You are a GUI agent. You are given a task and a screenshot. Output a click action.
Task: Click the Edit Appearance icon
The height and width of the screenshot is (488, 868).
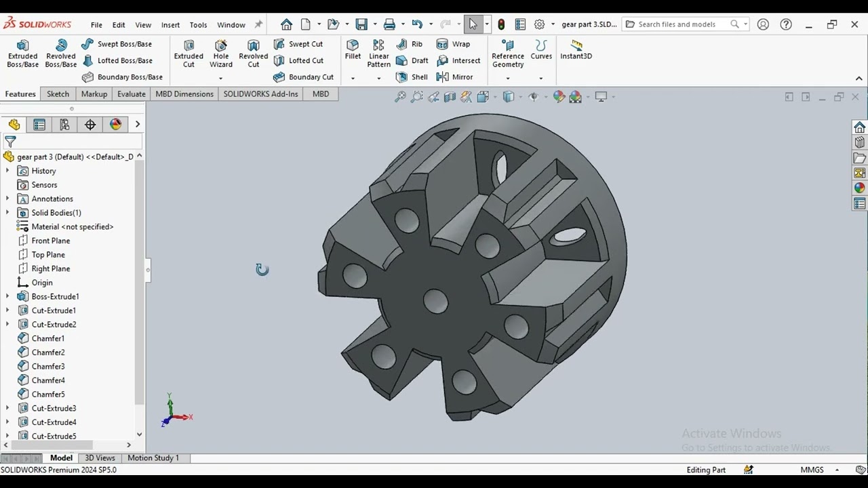tap(559, 97)
